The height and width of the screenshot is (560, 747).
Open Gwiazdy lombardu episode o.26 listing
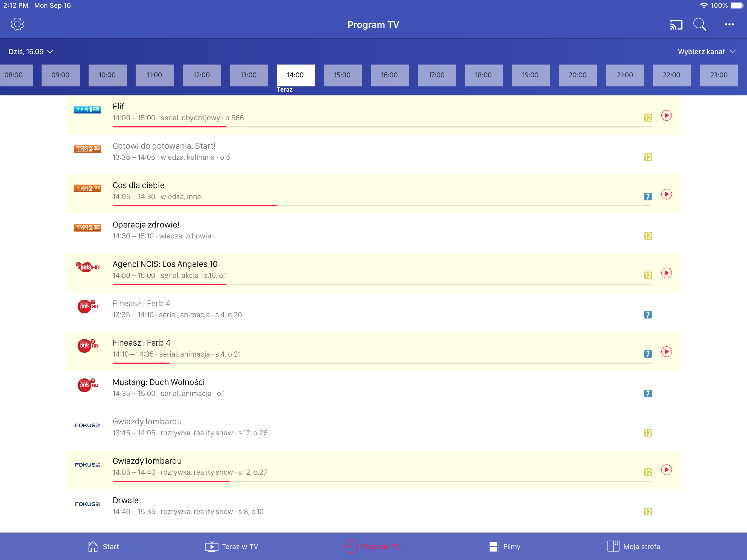click(x=373, y=430)
